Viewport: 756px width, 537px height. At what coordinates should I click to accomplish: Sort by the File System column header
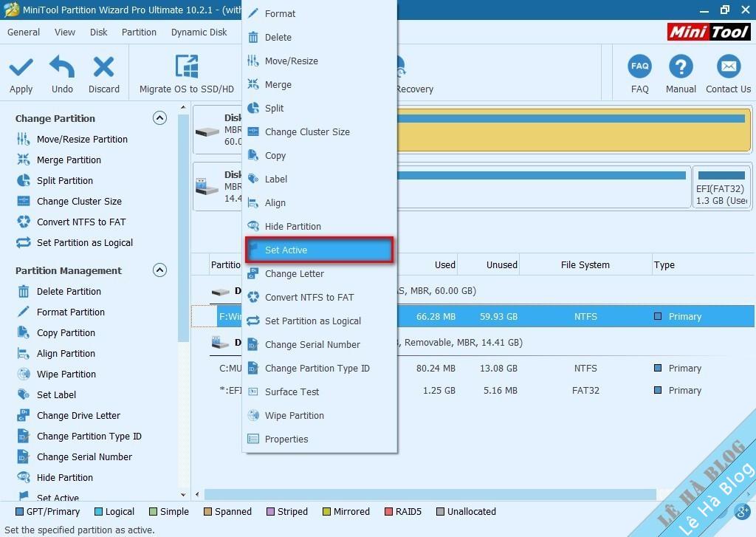click(585, 265)
